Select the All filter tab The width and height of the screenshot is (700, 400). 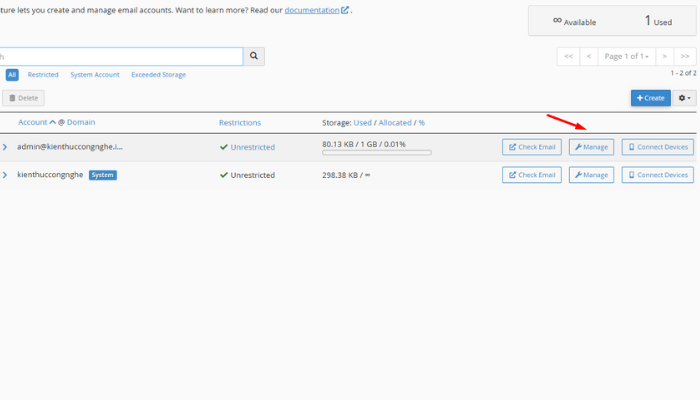click(x=12, y=75)
